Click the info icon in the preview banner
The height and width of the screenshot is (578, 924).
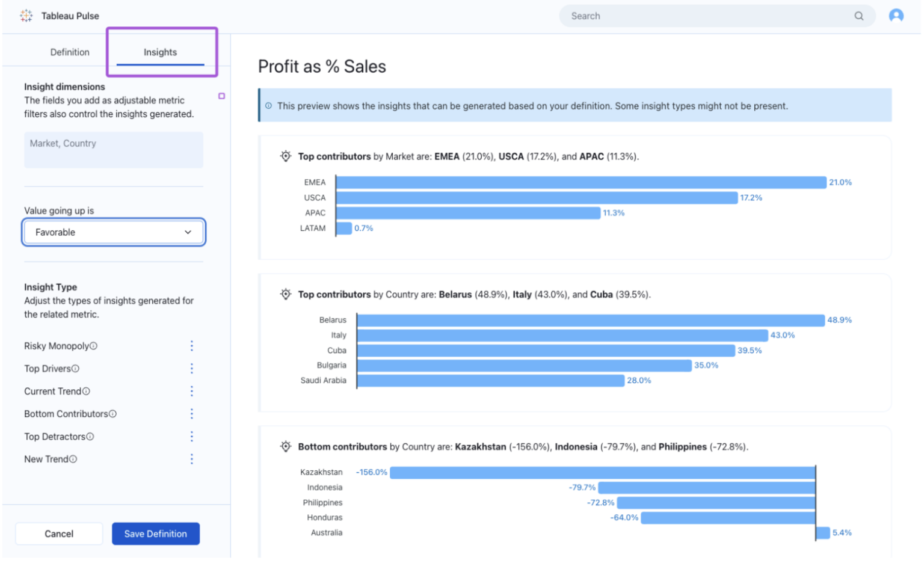click(x=268, y=106)
